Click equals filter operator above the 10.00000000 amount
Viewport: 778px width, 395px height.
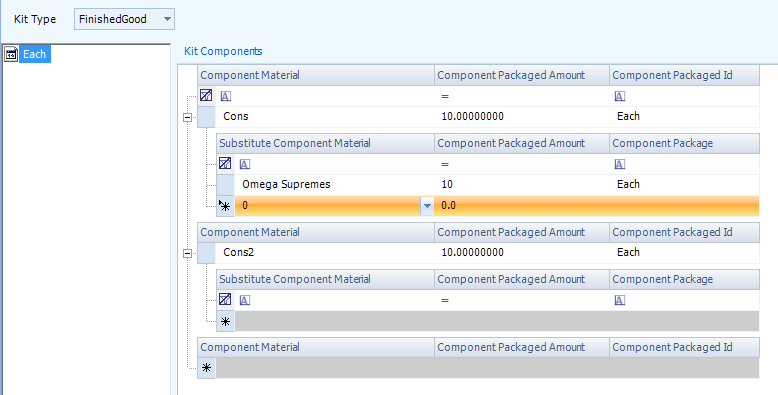click(445, 96)
